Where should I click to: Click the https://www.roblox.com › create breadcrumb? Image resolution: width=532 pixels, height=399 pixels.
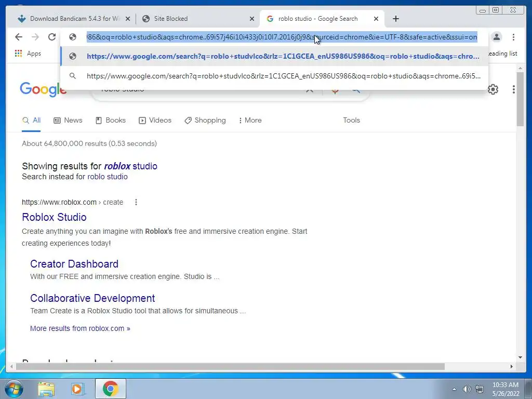tap(72, 202)
